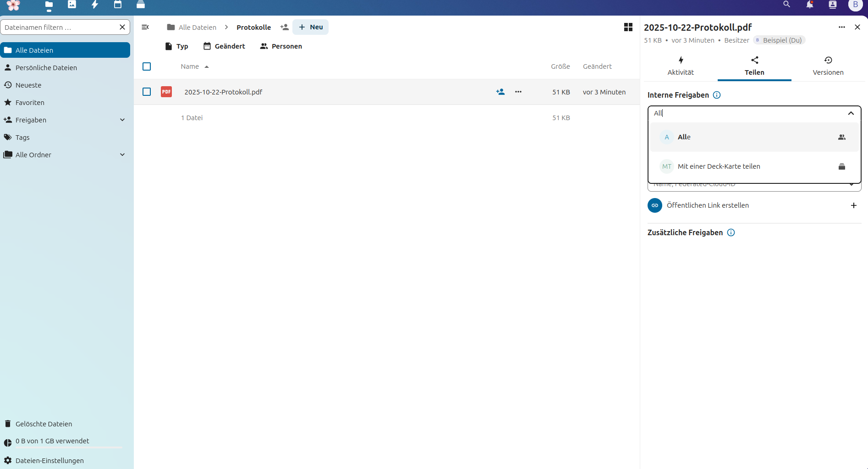Click the Neu button
868x469 pixels.
[x=311, y=27]
